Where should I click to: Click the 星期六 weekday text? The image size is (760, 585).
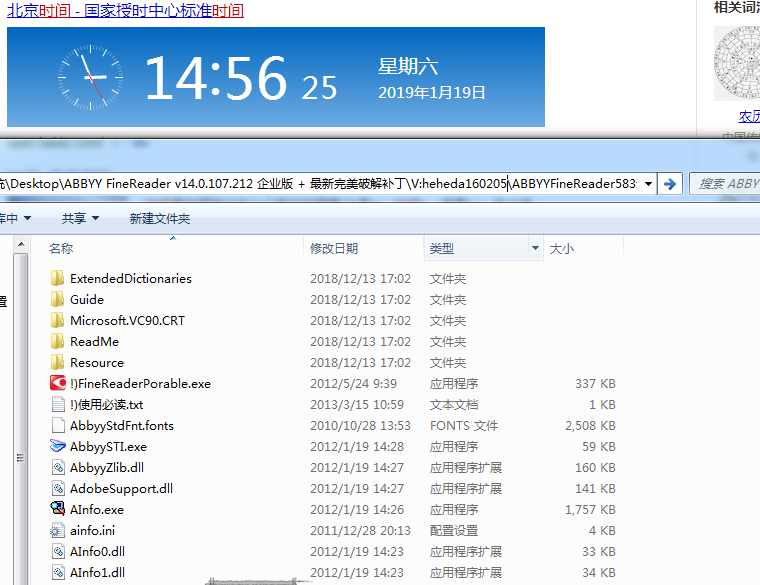pyautogui.click(x=408, y=66)
